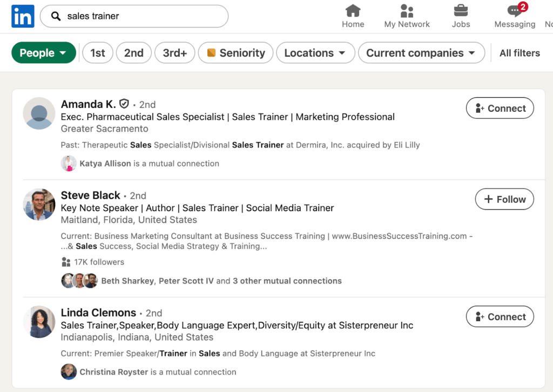
Task: Click the LinkedIn logo icon
Action: (x=22, y=16)
